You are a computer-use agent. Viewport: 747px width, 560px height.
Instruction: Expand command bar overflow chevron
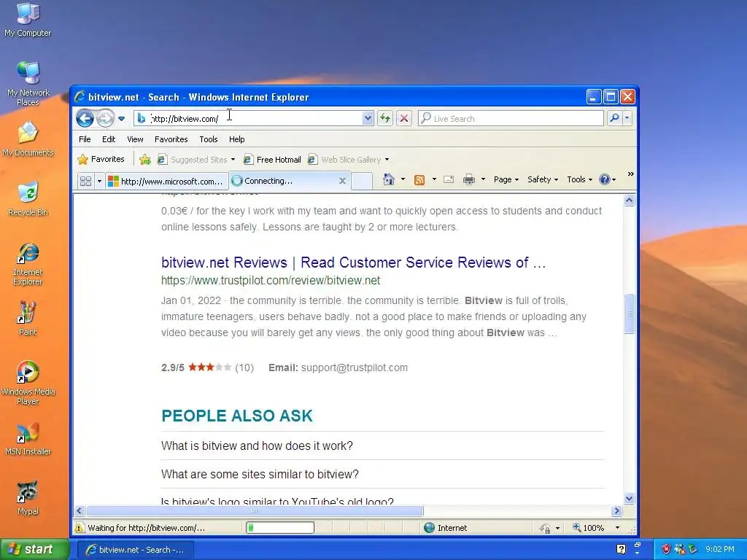tap(630, 174)
